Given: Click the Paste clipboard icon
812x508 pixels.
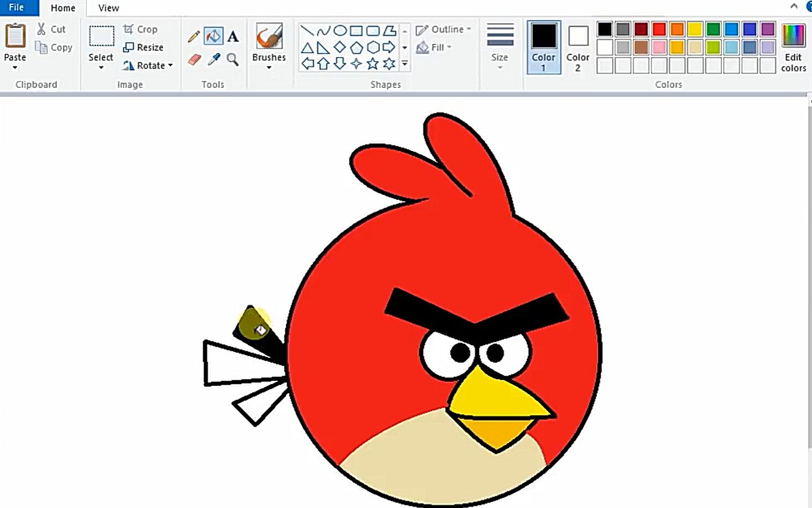Looking at the screenshot, I should [x=15, y=36].
